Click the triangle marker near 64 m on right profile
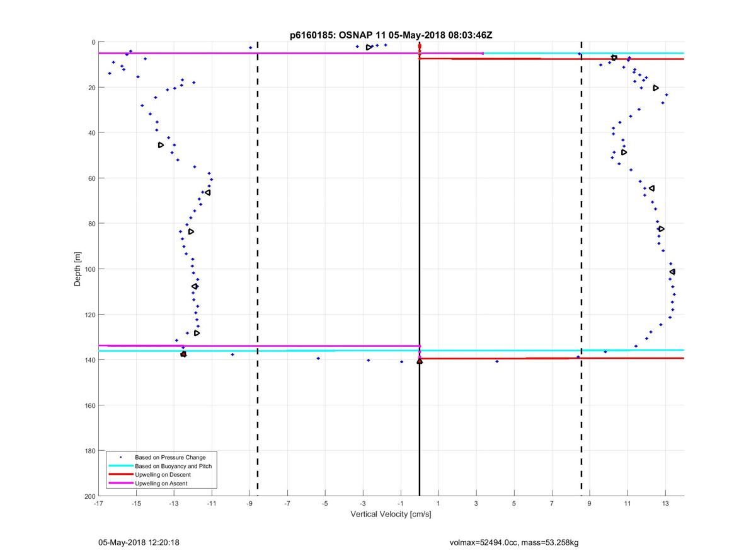 point(651,189)
